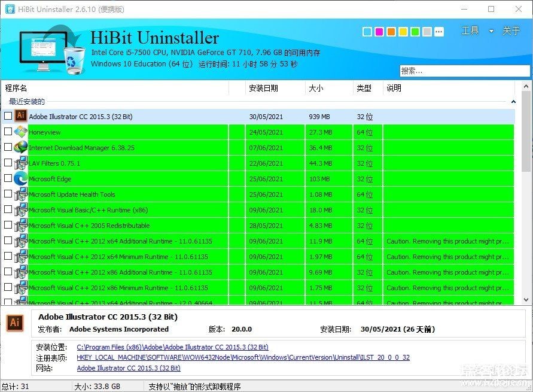This screenshot has width=533, height=392.
Task: Open the install location path link
Action: click(x=173, y=347)
